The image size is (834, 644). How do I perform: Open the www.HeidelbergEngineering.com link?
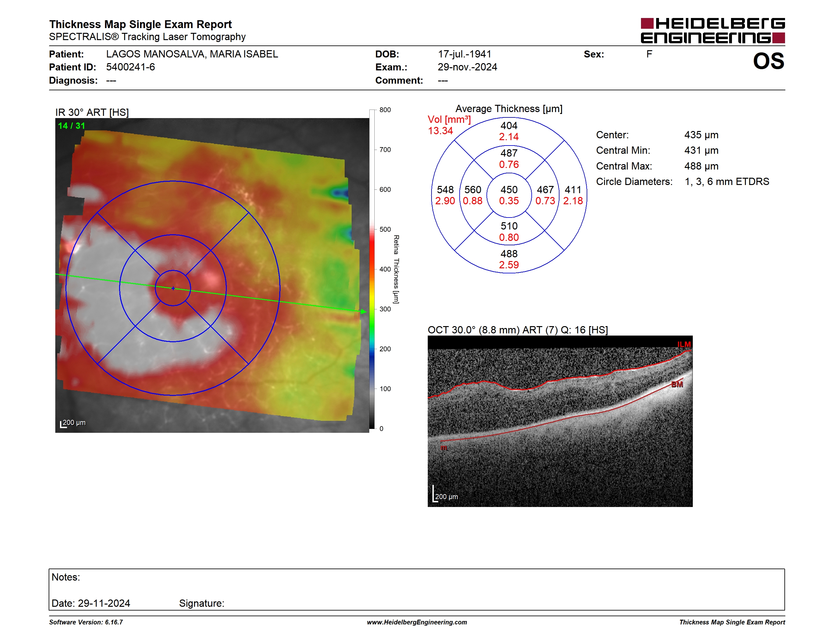417,622
